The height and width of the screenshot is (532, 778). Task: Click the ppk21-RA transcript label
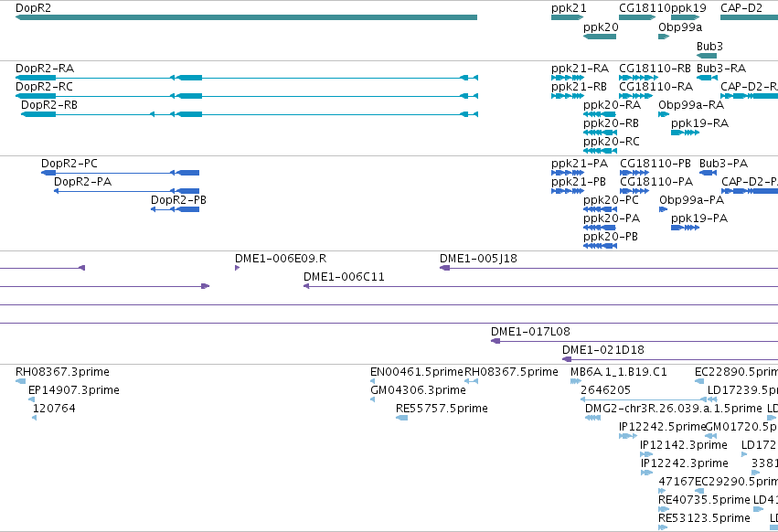(580, 68)
